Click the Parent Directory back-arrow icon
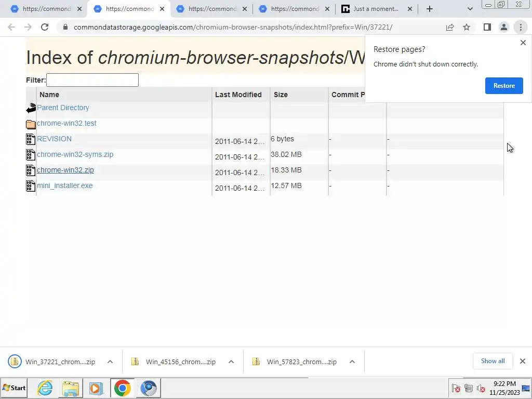This screenshot has width=532, height=399. click(31, 108)
